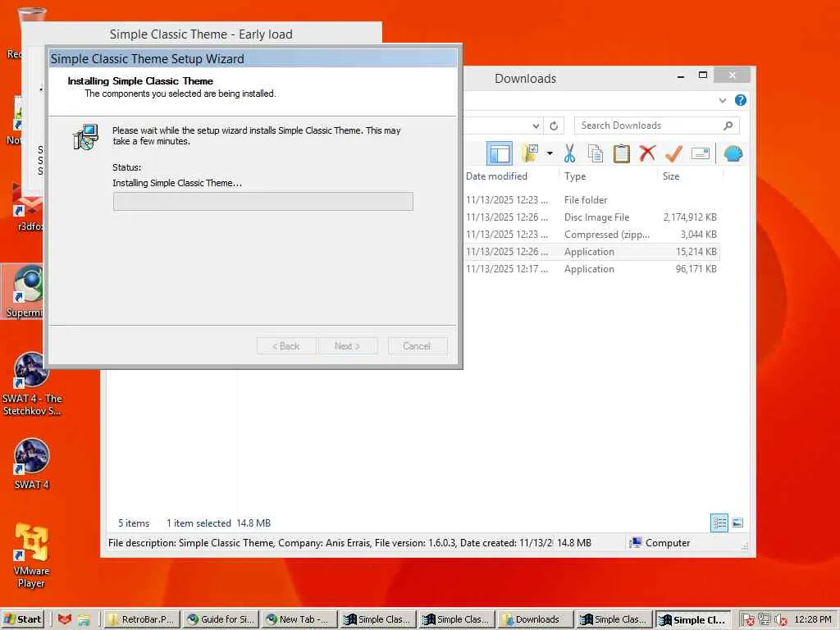Screen dimensions: 840x630
Task: Click the Simple Classic Theme Setup Wizard title bar
Action: pos(253,58)
